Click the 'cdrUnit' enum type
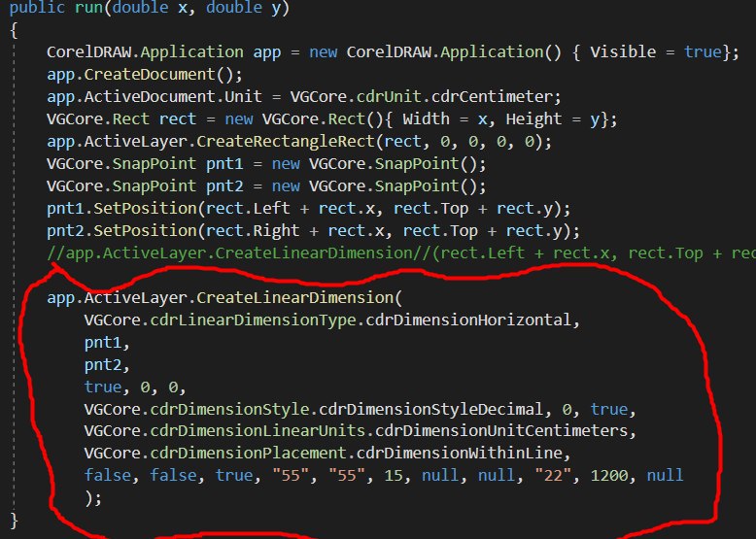The image size is (756, 539). (x=389, y=96)
